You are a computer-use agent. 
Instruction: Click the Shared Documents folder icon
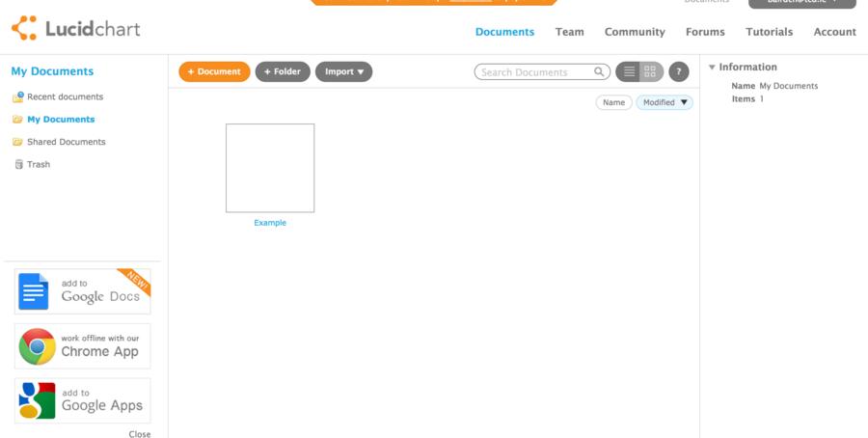pyautogui.click(x=17, y=143)
